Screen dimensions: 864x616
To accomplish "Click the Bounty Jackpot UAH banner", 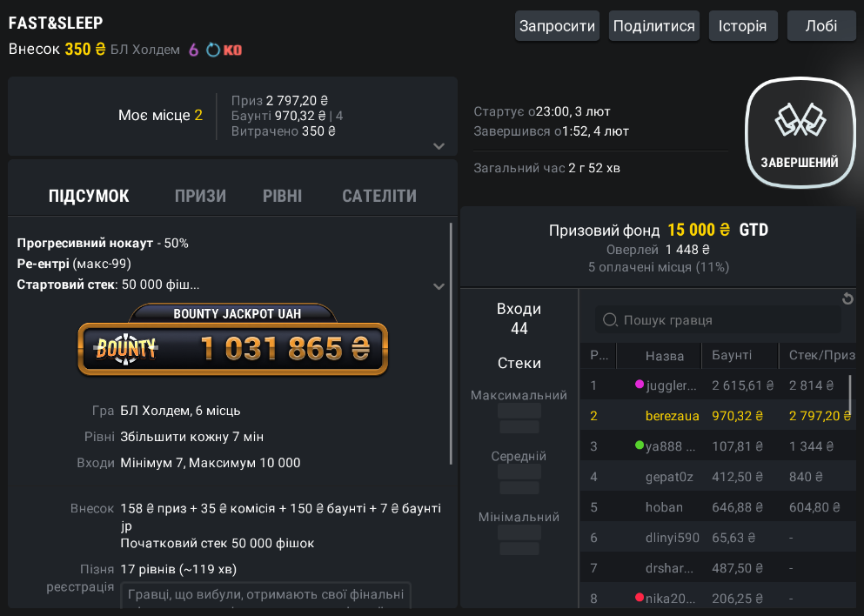I will tap(232, 341).
